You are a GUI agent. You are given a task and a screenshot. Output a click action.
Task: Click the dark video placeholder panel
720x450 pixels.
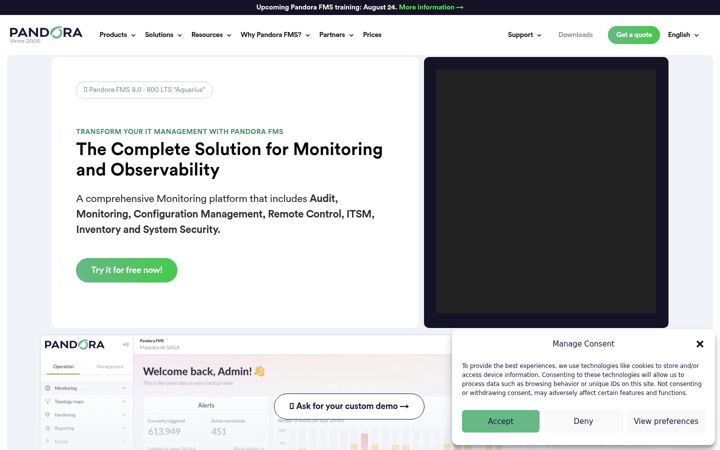point(546,192)
